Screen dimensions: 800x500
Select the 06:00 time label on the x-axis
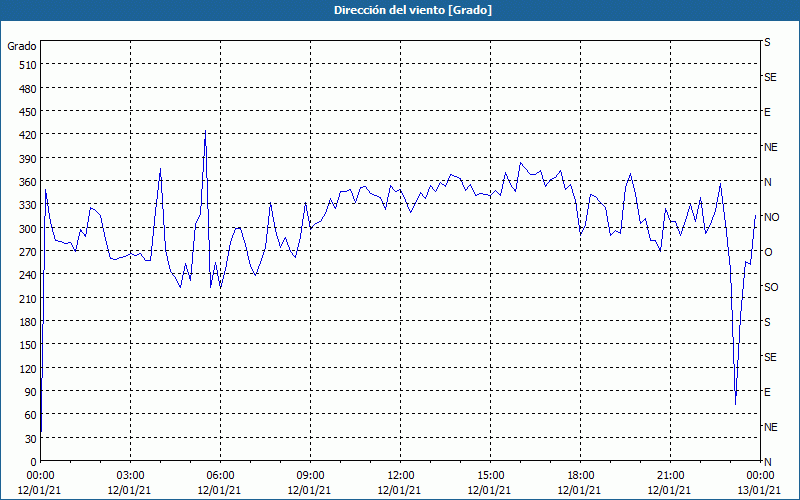(220, 476)
